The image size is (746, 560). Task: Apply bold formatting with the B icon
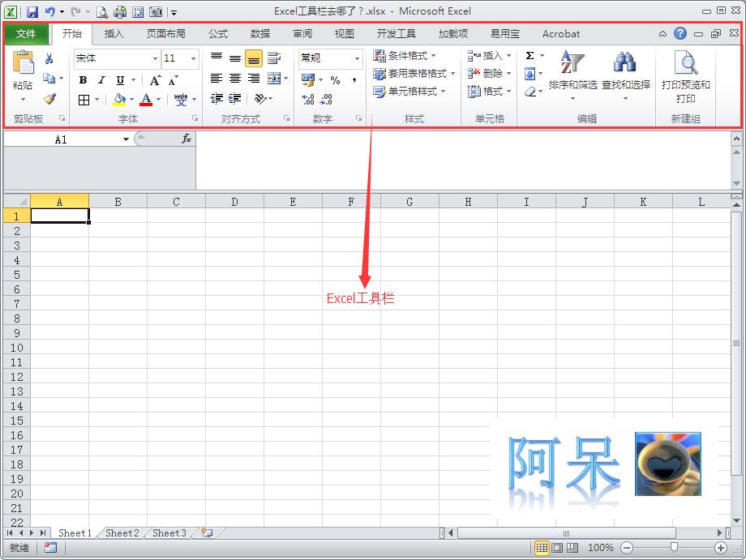(82, 80)
